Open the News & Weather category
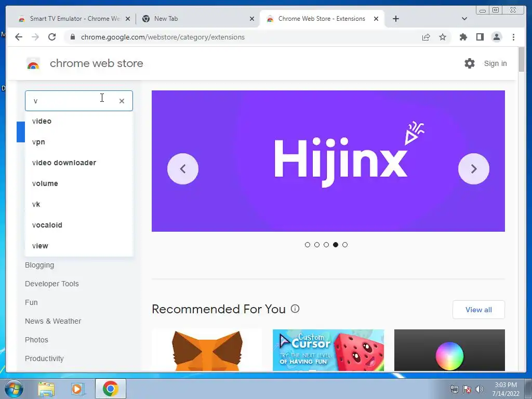The height and width of the screenshot is (399, 532). pos(53,321)
